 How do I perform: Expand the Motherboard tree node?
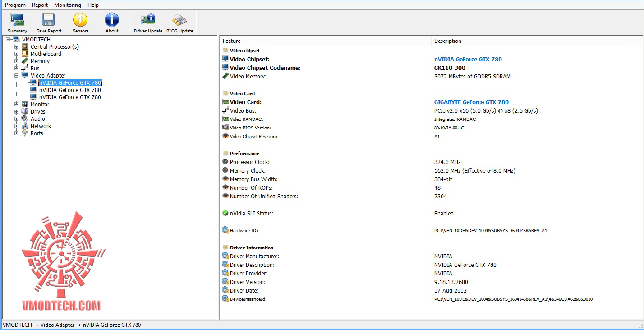[x=17, y=54]
